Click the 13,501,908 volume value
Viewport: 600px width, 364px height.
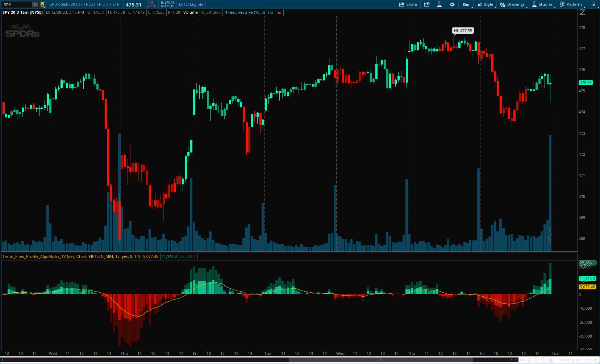211,12
